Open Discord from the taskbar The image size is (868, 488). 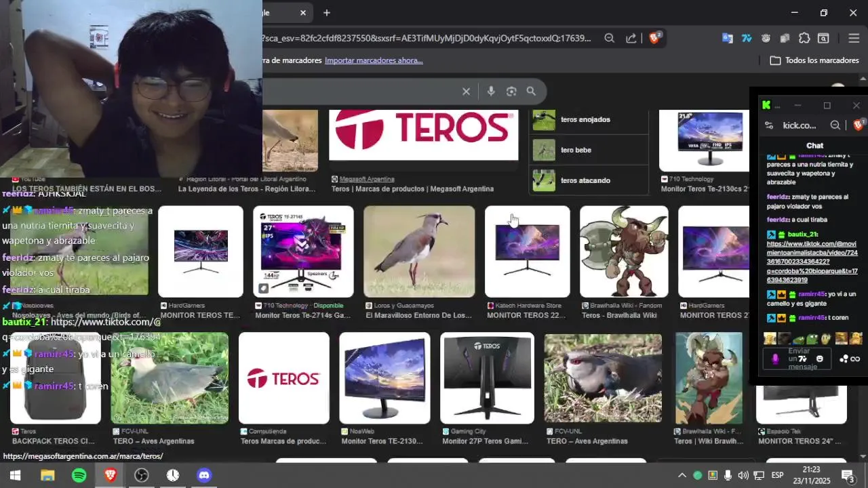(x=204, y=475)
